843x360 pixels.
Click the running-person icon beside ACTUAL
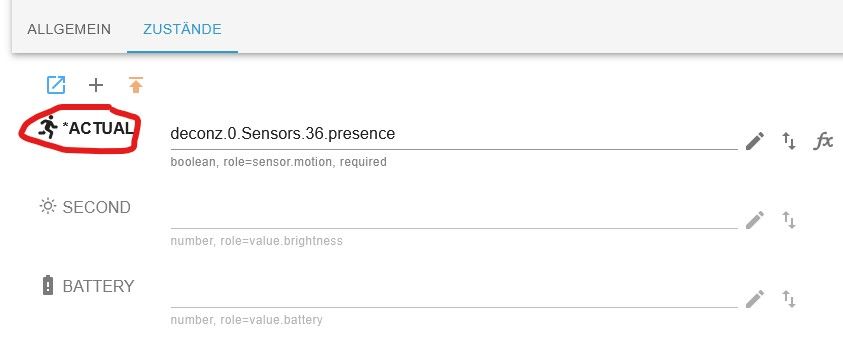tap(48, 127)
